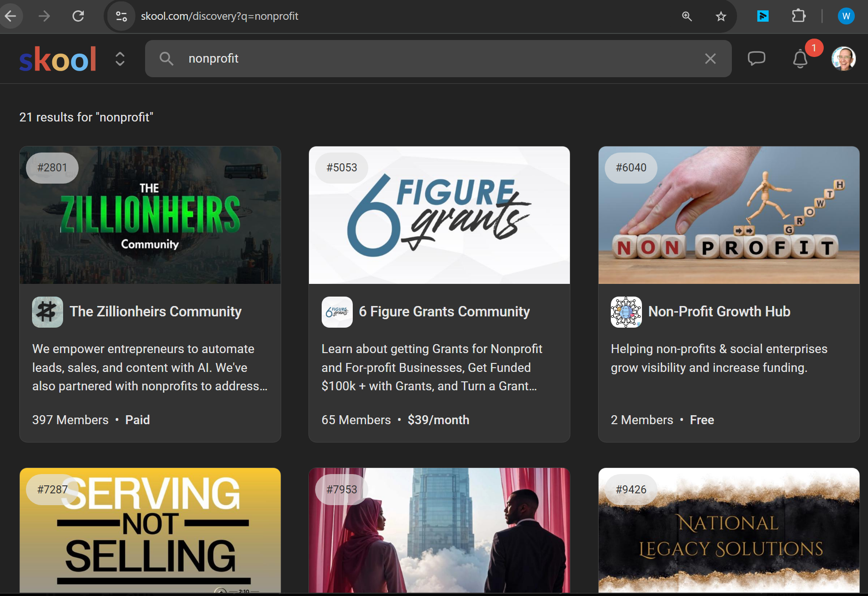This screenshot has height=596, width=868.
Task: Select the Non-Profit Growth Hub globe icon
Action: pos(626,312)
